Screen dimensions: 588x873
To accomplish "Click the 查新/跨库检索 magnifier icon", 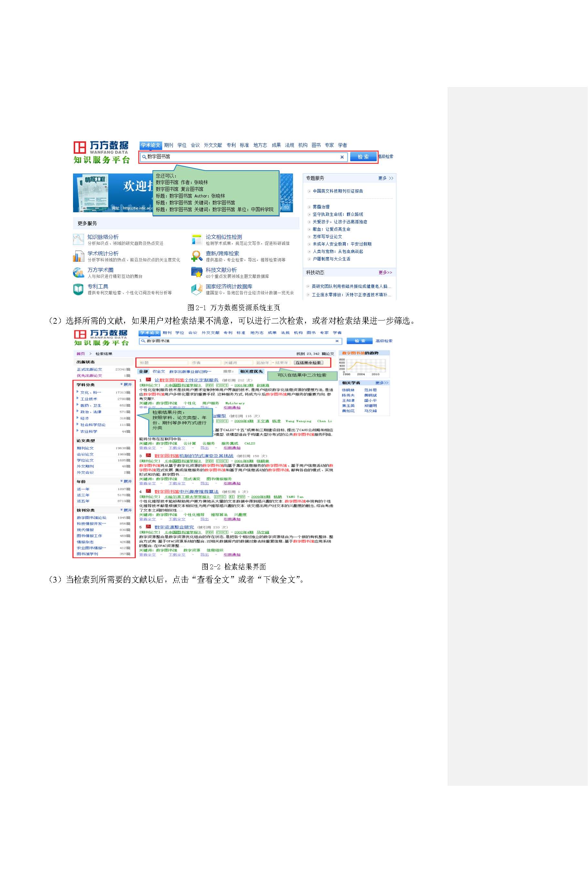I will 196,256.
